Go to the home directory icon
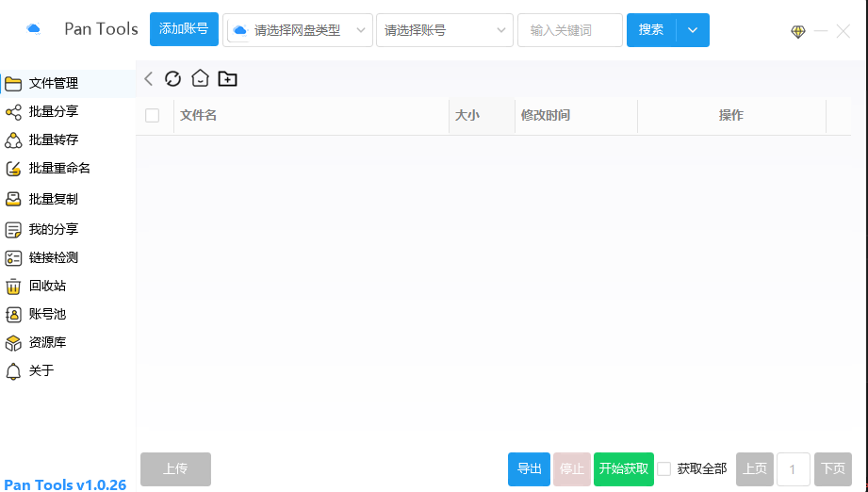 (200, 79)
